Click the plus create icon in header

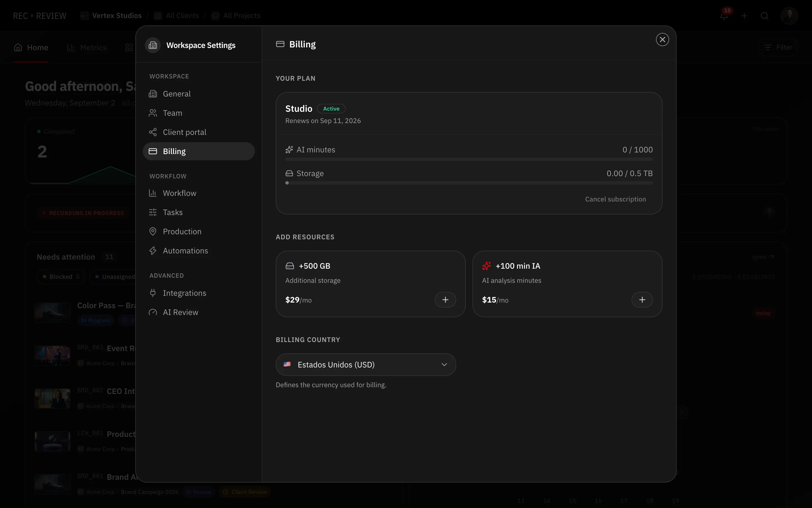[x=744, y=16]
